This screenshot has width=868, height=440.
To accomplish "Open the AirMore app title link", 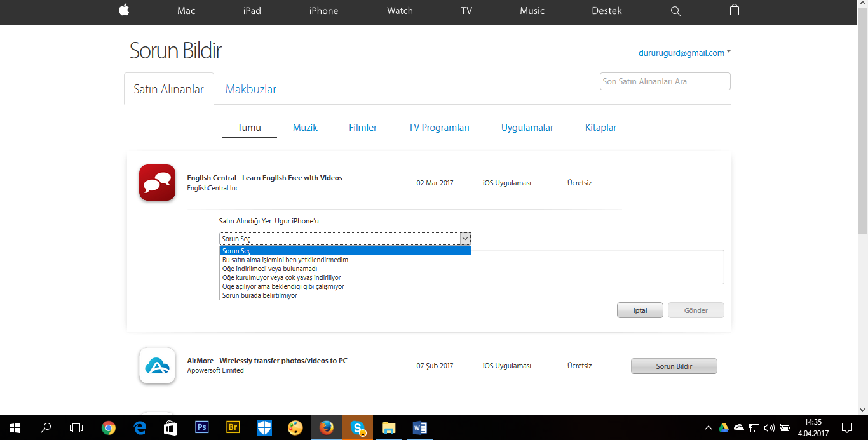I will pyautogui.click(x=267, y=361).
